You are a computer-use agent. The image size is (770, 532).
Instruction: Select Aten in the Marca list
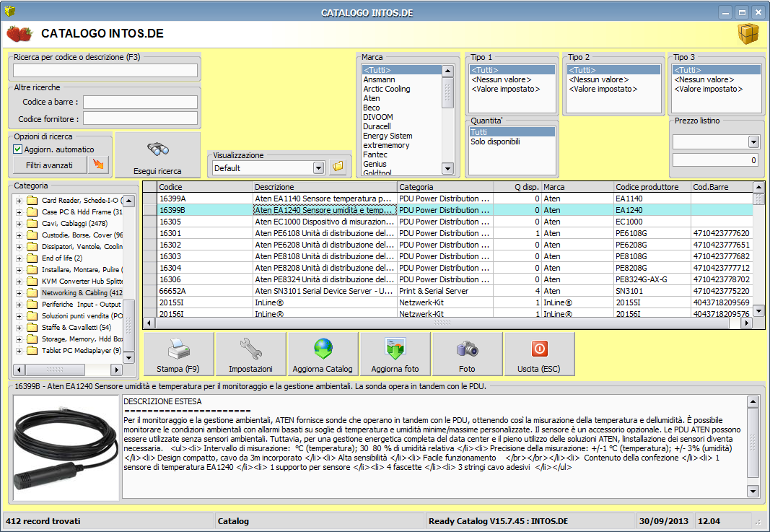point(402,98)
